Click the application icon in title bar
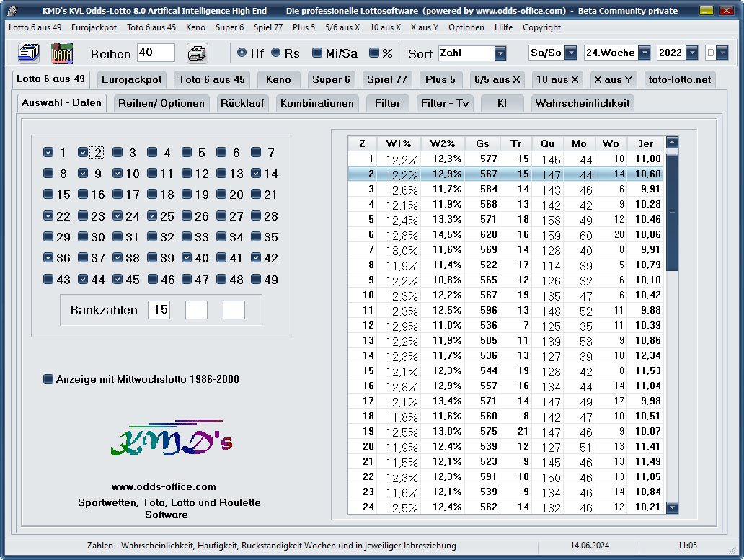744x560 pixels. 12,10
